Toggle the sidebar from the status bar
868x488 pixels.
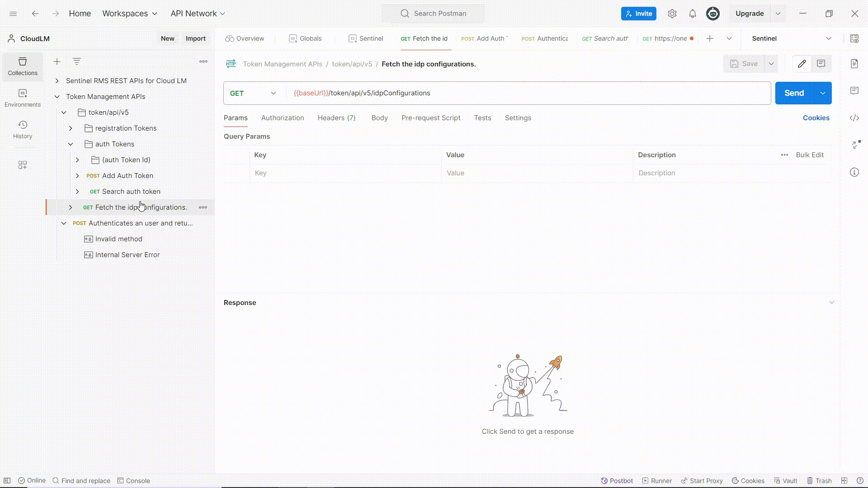(x=7, y=481)
